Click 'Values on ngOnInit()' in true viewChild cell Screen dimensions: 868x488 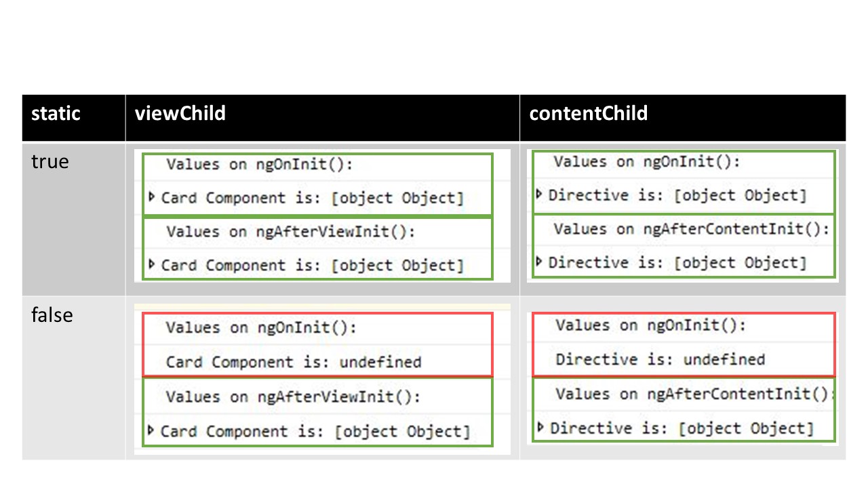click(260, 165)
